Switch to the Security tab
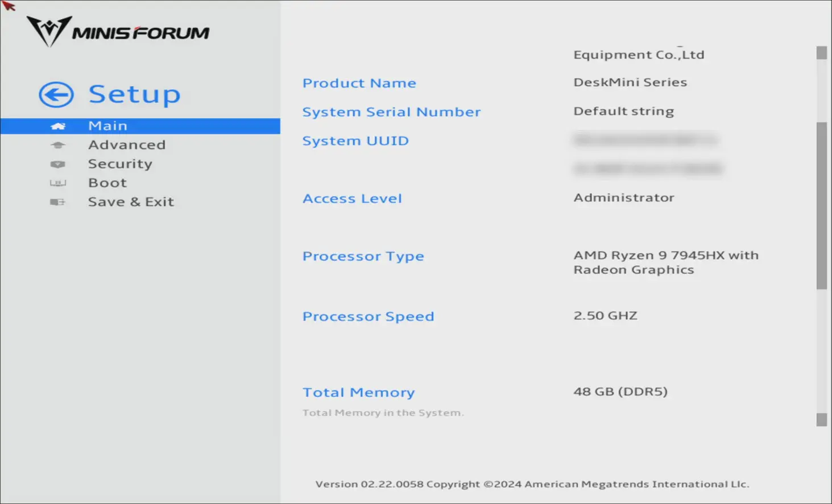The image size is (832, 504). [120, 164]
